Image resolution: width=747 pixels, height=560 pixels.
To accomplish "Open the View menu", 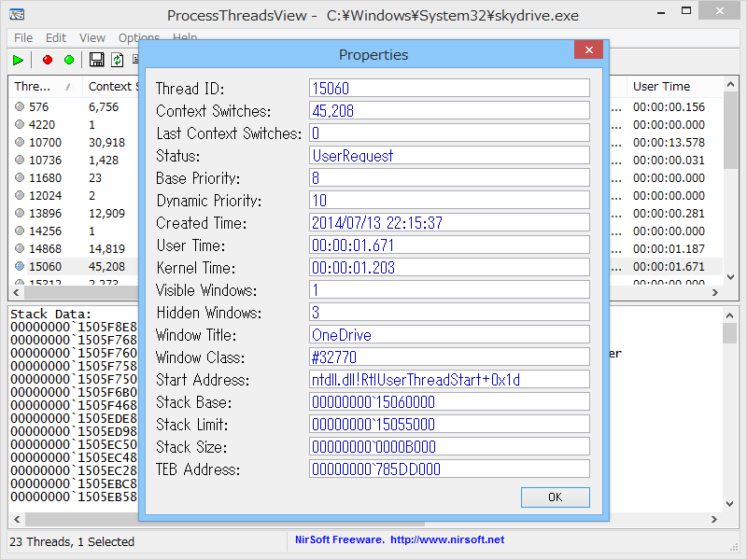I will [x=92, y=37].
